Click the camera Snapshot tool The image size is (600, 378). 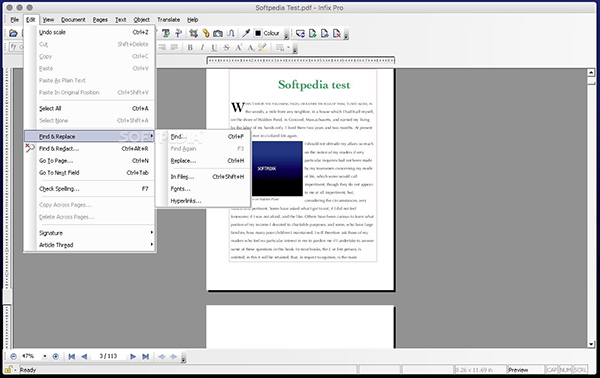click(x=218, y=33)
